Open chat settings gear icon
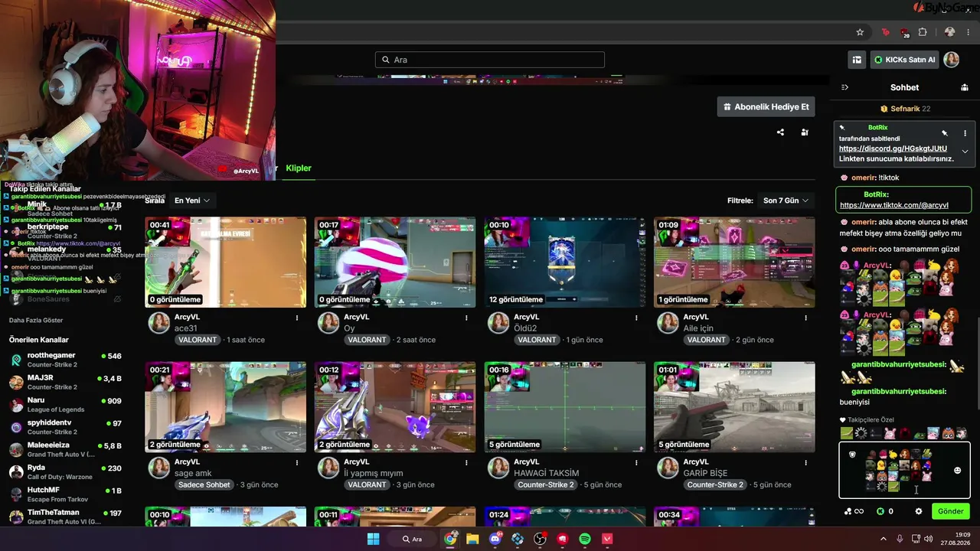This screenshot has width=980, height=551. (919, 511)
